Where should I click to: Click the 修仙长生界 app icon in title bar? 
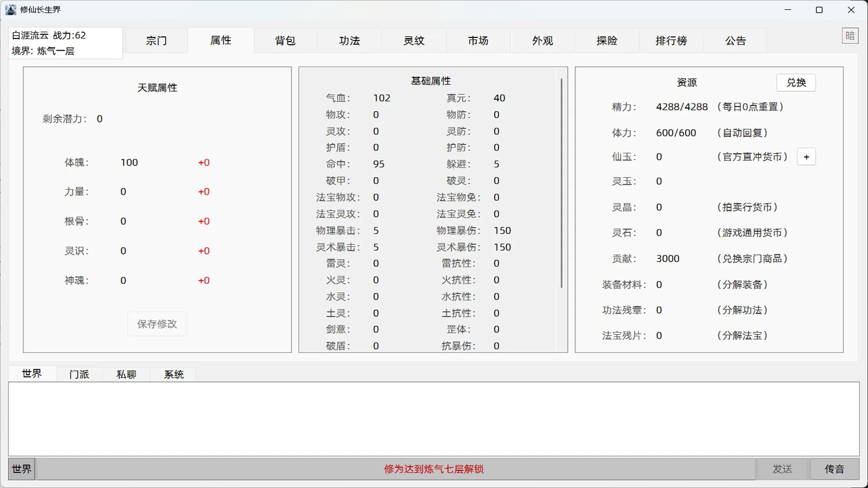coord(10,9)
